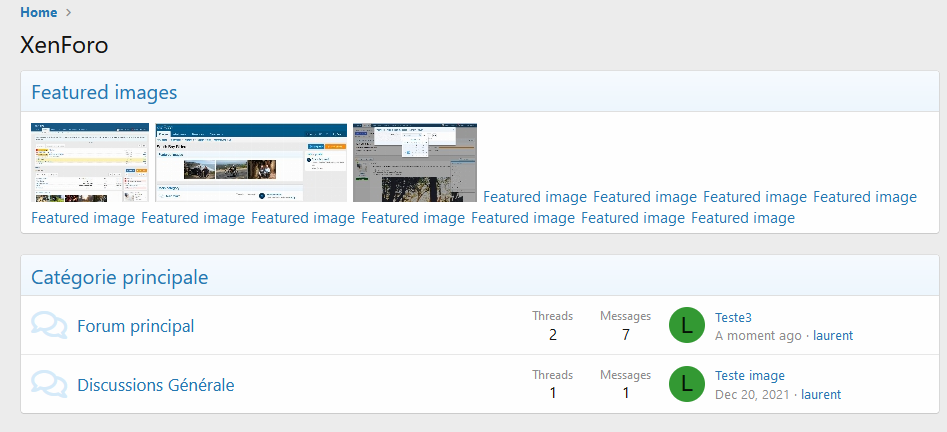Click the speech bubbles icon beside Discussions Générale
The image size is (947, 432).
click(49, 385)
